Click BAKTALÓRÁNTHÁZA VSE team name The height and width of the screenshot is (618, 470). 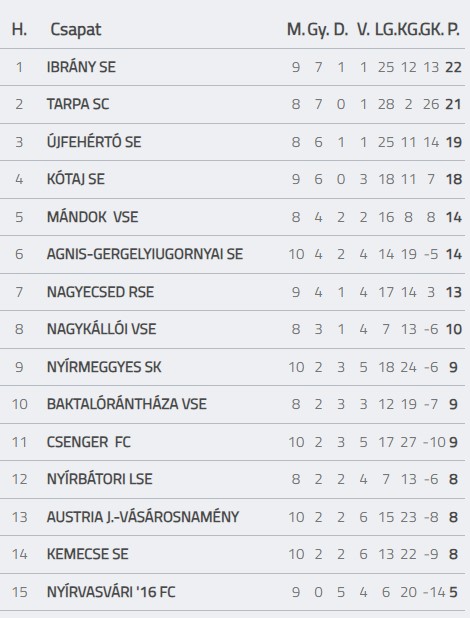[x=127, y=404]
